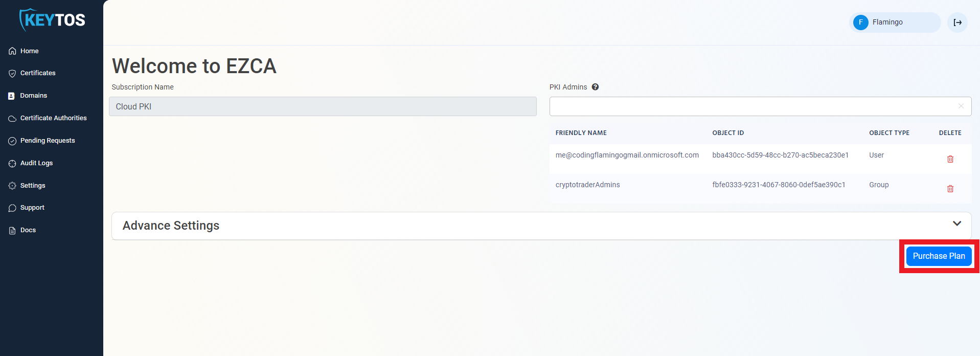Expand the Advance Settings section chevron
This screenshot has height=356, width=980.
tap(957, 224)
